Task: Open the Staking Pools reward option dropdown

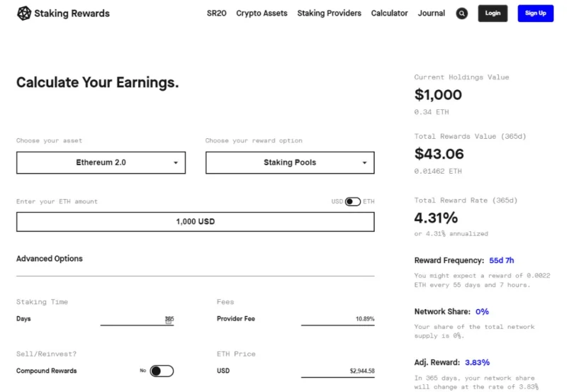Action: (290, 163)
